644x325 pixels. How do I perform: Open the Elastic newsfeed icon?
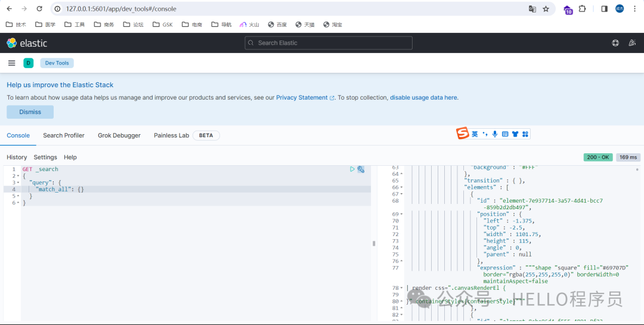point(632,43)
